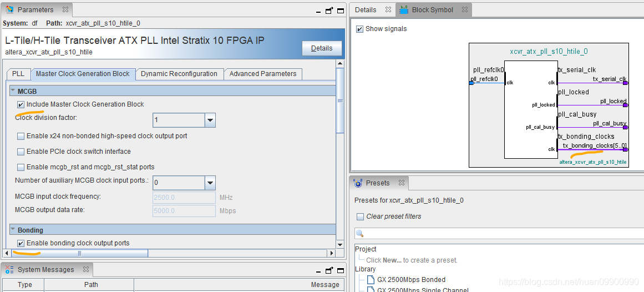Select the Library node in presets
The width and height of the screenshot is (644, 292).
(365, 269)
